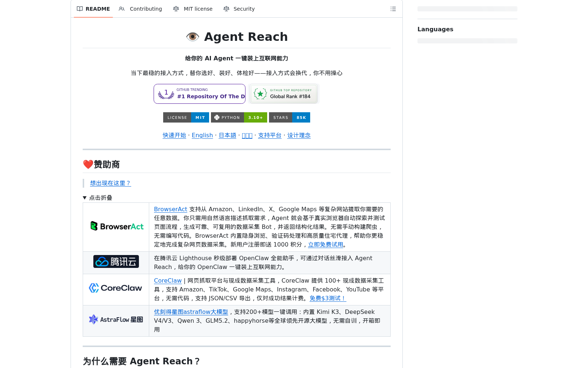Open the Global Rank #184 badge
Screen dimensions: 588x368
coord(284,94)
